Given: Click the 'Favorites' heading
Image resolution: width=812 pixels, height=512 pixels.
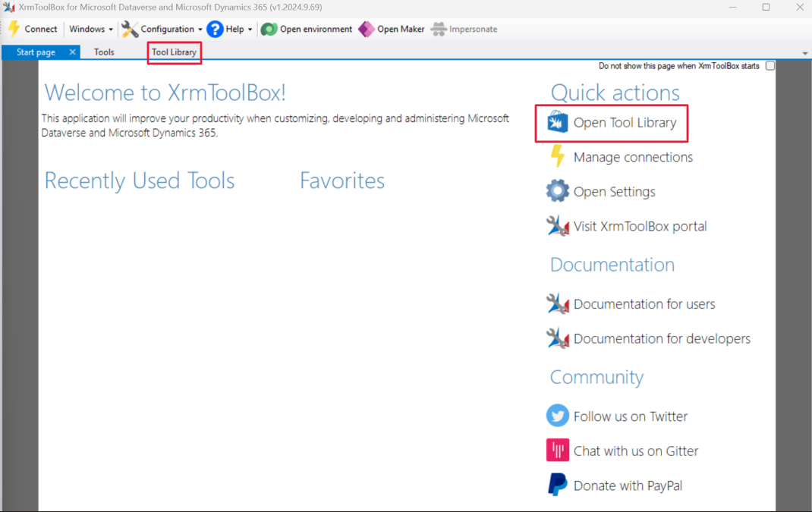Looking at the screenshot, I should tap(342, 181).
